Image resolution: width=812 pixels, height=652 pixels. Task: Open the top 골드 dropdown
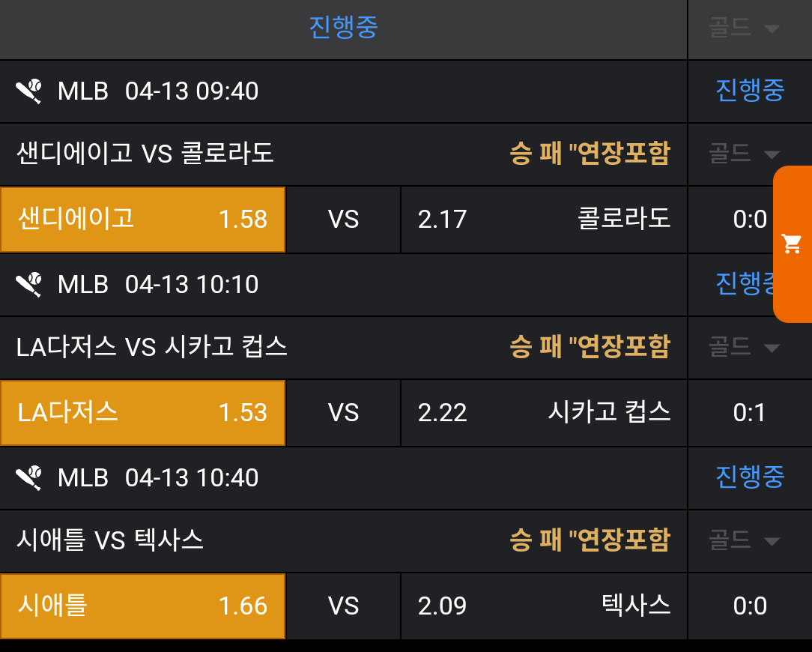click(745, 28)
